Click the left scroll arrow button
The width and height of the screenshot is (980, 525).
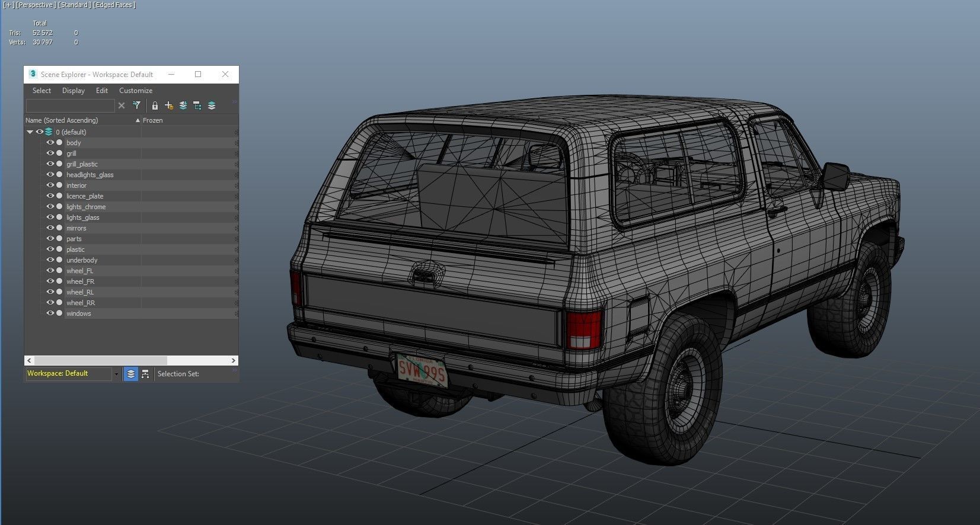(x=29, y=360)
